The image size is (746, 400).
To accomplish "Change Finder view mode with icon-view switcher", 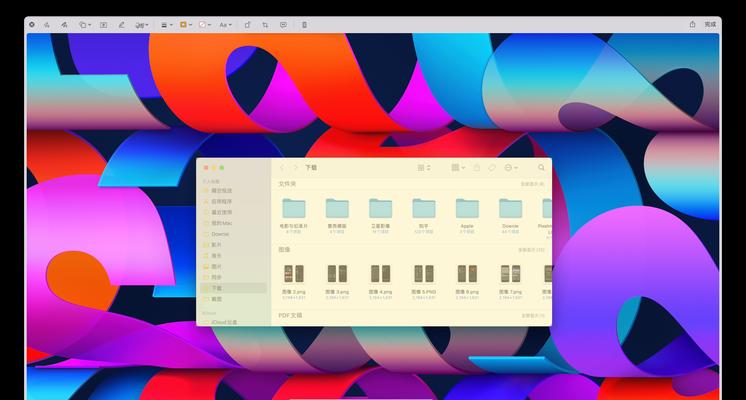I will click(x=424, y=168).
